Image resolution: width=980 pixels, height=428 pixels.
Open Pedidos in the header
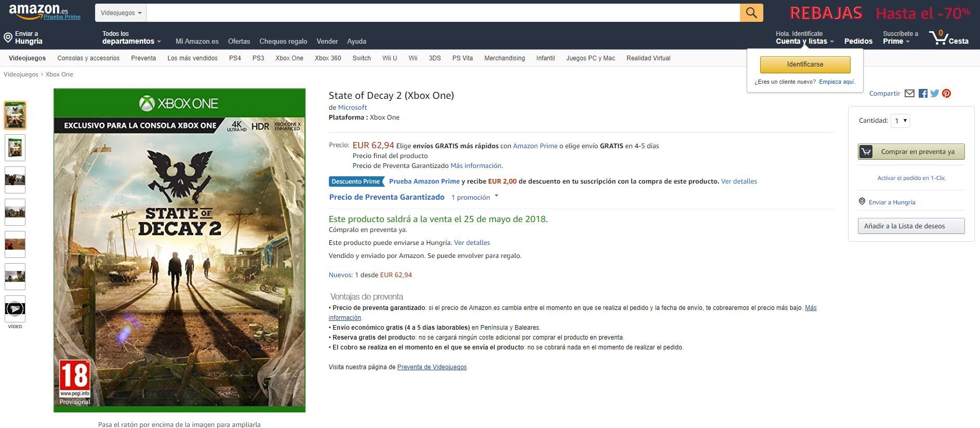click(858, 41)
